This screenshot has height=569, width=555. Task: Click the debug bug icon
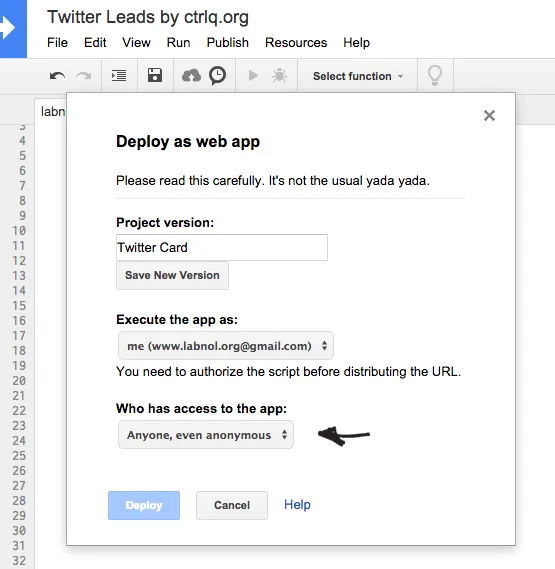279,76
